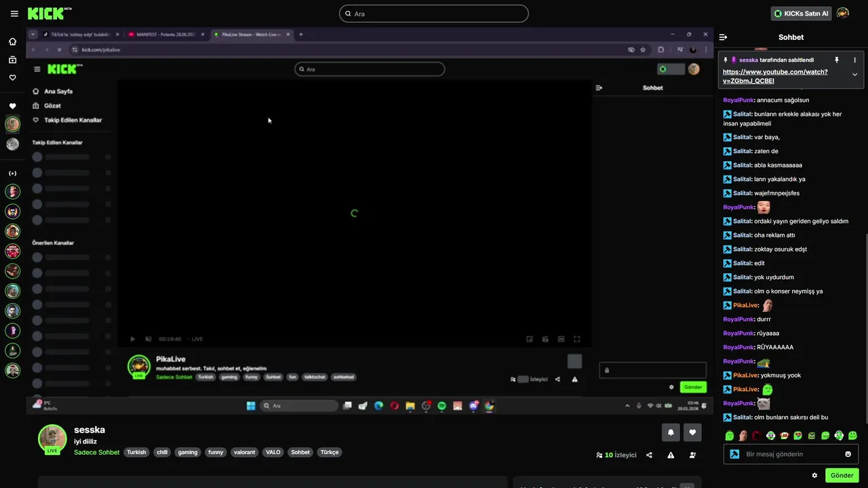Open the user icon next to report triangle
Image resolution: width=868 pixels, height=488 pixels.
click(x=692, y=455)
